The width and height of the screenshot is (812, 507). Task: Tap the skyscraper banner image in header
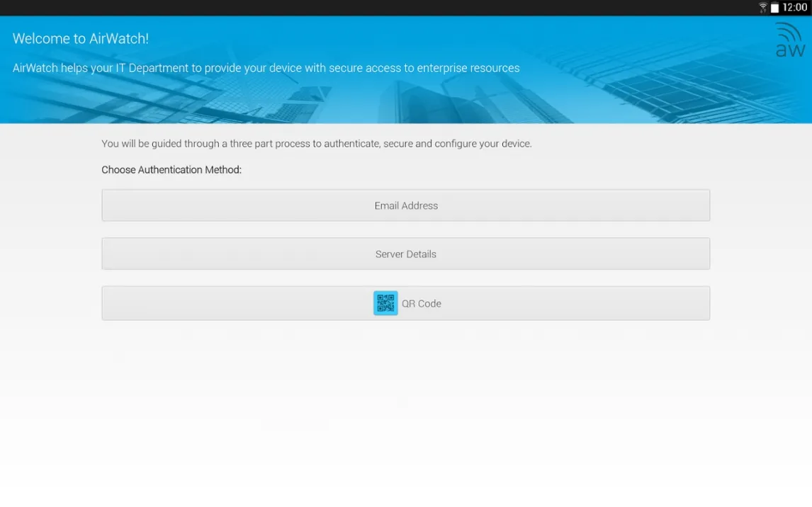coord(425,99)
